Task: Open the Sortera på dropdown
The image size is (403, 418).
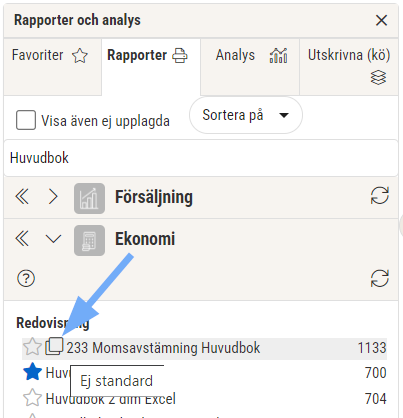Action: [x=246, y=115]
